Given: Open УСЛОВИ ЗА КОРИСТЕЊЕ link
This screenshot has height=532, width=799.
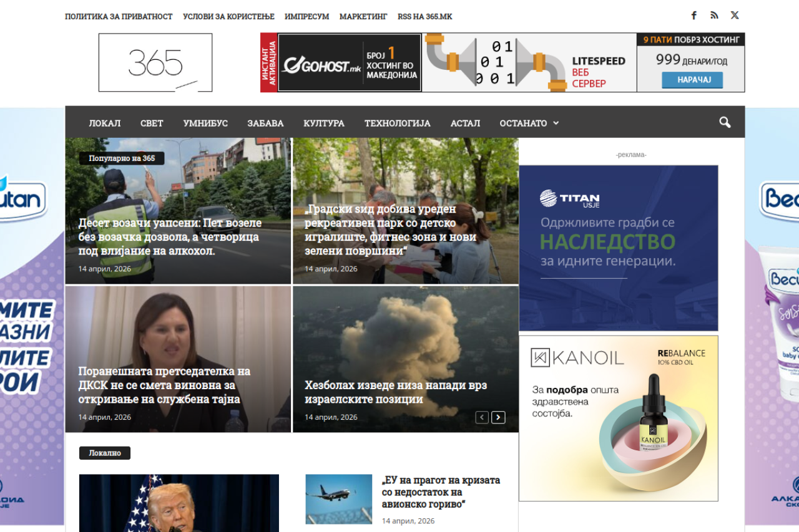Looking at the screenshot, I should click(228, 17).
